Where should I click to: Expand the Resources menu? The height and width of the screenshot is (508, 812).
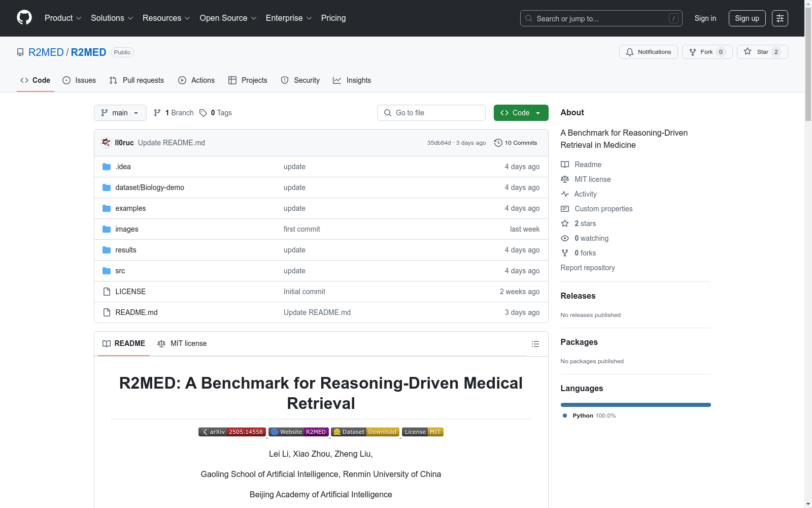click(166, 18)
